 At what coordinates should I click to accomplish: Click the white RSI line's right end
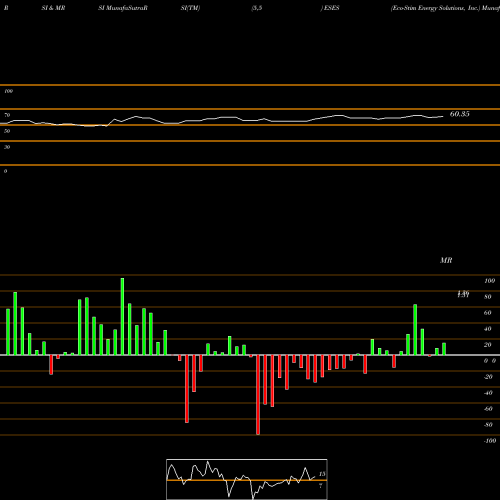(443, 116)
